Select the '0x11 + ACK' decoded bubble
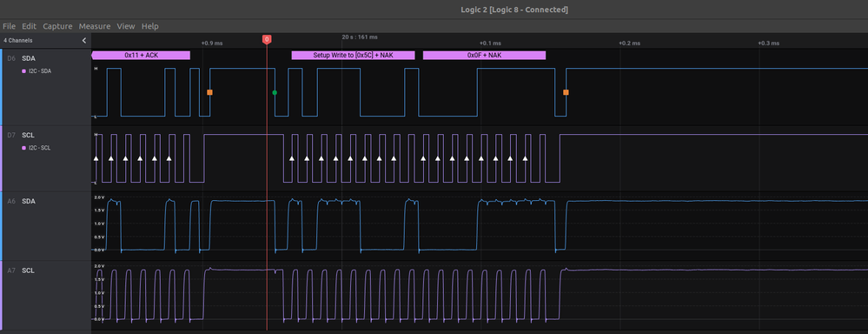The image size is (868, 334). click(x=141, y=55)
